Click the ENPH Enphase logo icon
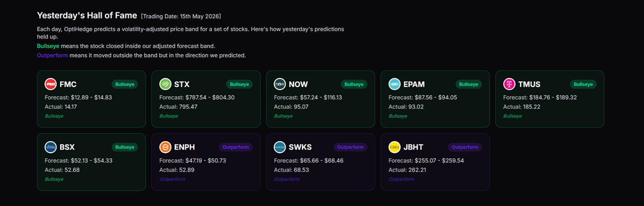The width and height of the screenshot is (644, 206). coord(165,147)
